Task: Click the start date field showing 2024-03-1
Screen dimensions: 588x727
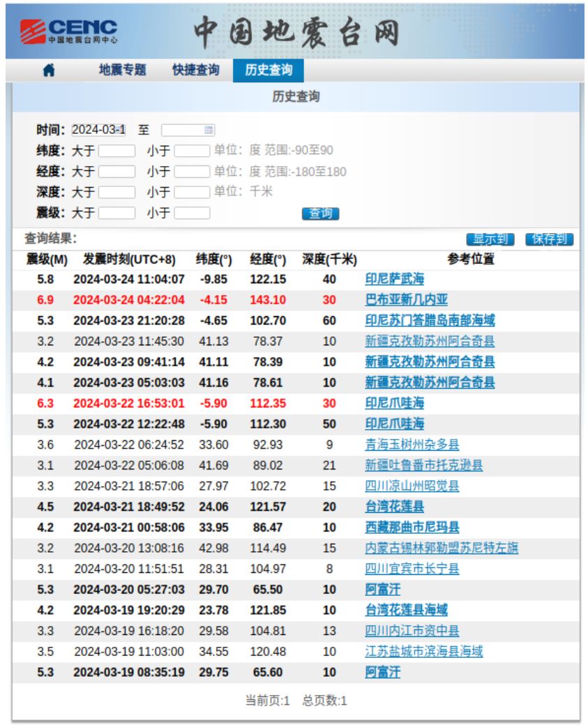Action: pyautogui.click(x=98, y=130)
